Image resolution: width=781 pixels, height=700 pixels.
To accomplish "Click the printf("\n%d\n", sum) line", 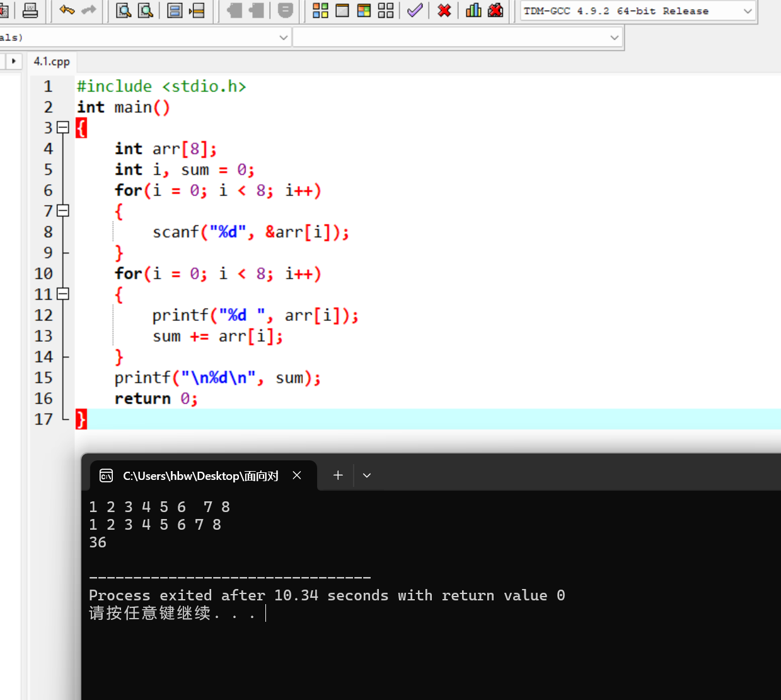I will 217,378.
